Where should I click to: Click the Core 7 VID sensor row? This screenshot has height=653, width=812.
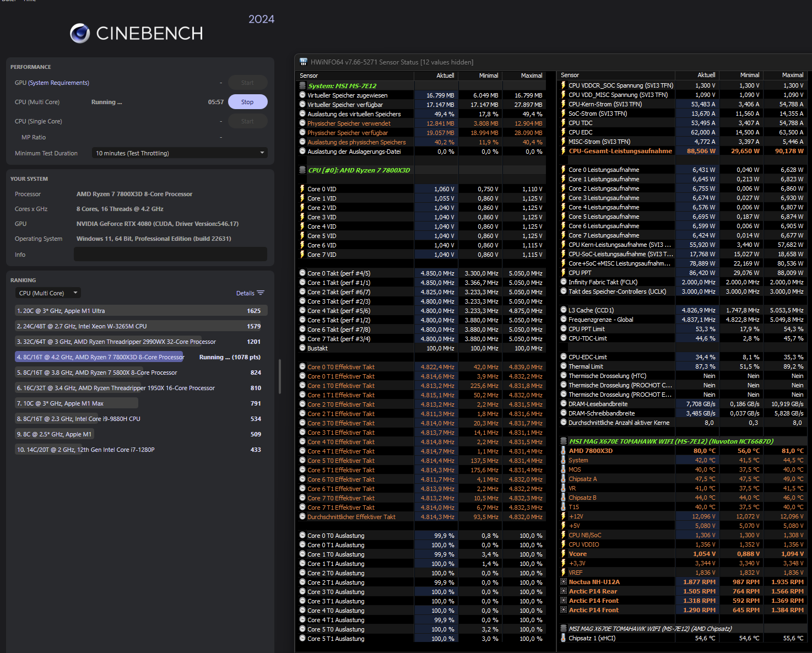pyautogui.click(x=421, y=255)
